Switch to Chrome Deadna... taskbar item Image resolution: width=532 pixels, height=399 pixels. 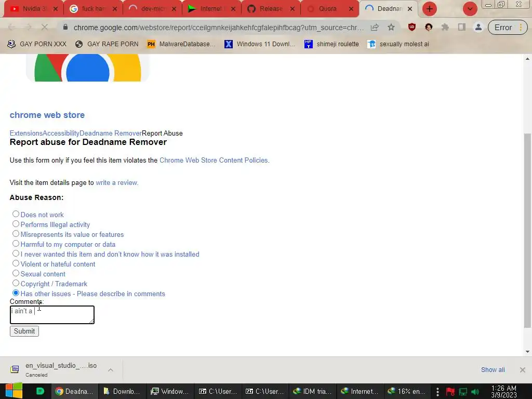75,391
